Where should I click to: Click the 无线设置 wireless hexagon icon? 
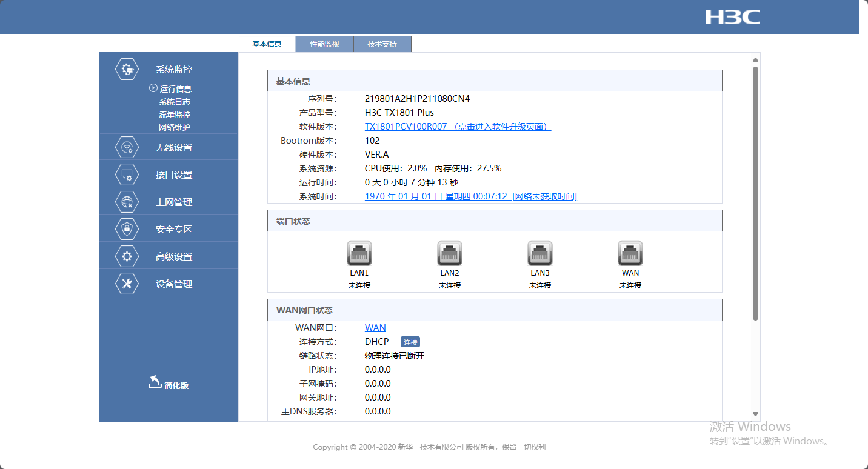[x=127, y=147]
